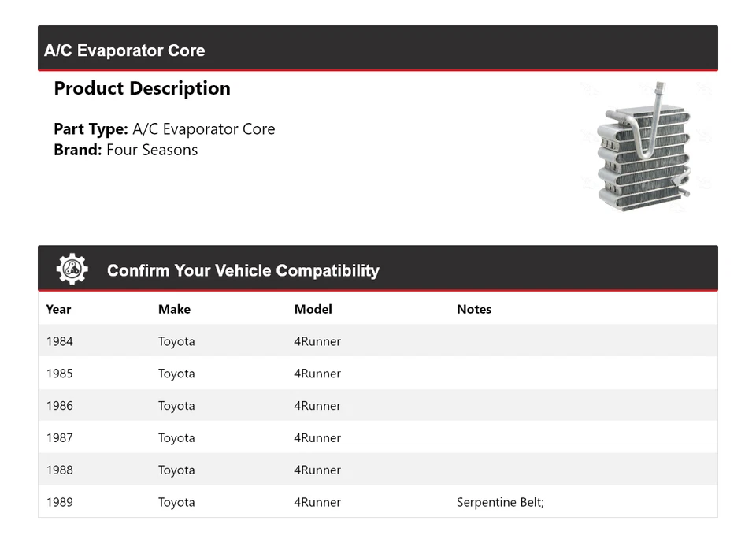The height and width of the screenshot is (543, 756).
Task: Click the 1989 year cell
Action: (60, 502)
